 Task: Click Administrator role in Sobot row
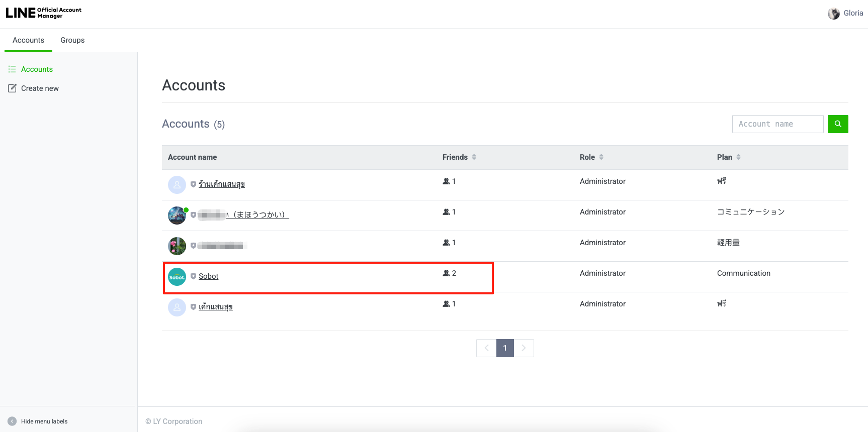602,273
